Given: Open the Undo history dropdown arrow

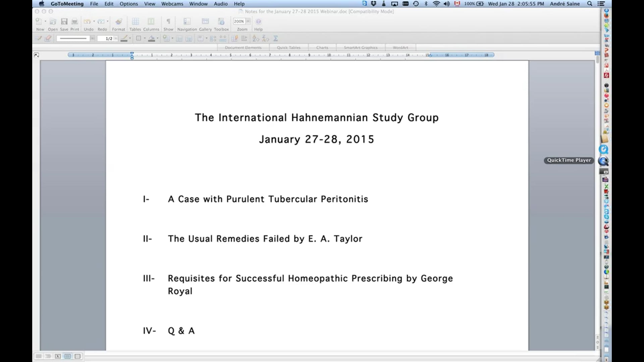Looking at the screenshot, I should pyautogui.click(x=94, y=21).
